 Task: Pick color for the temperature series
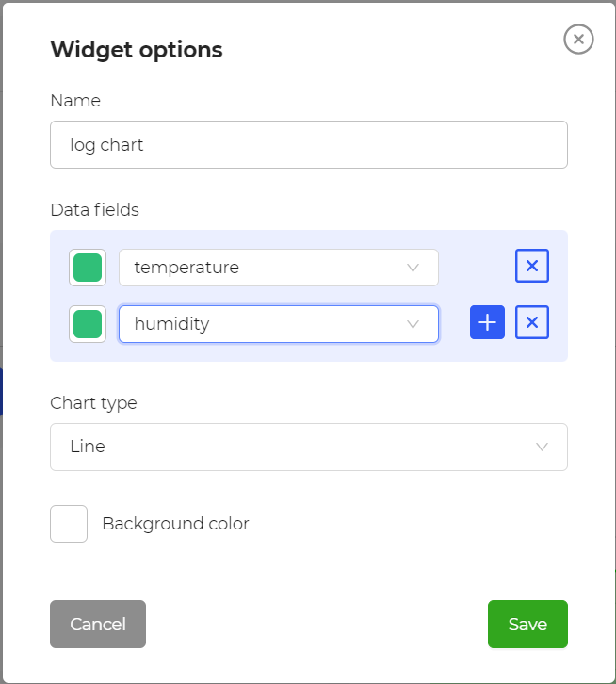[88, 268]
